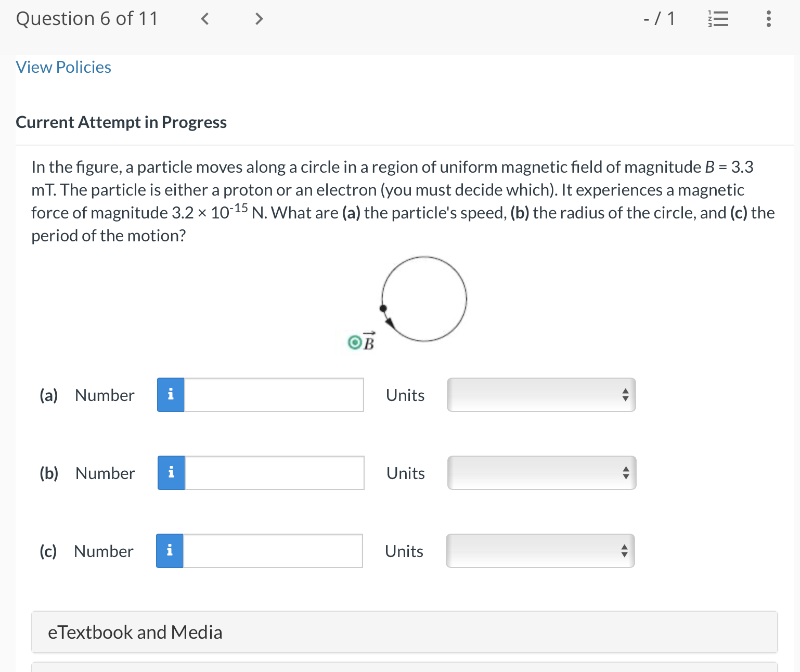Image resolution: width=800 pixels, height=672 pixels.
Task: Open the info tooltip for part (c)
Action: pos(169,551)
